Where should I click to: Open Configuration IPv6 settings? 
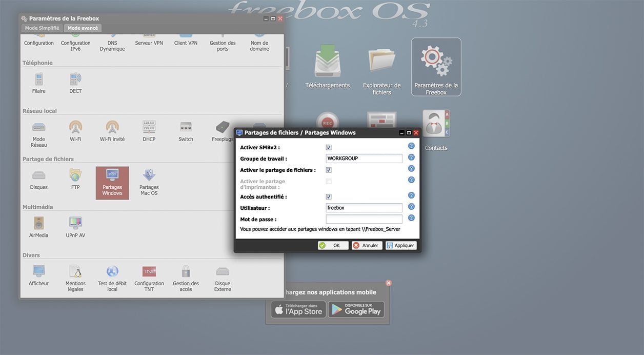[x=75, y=42]
